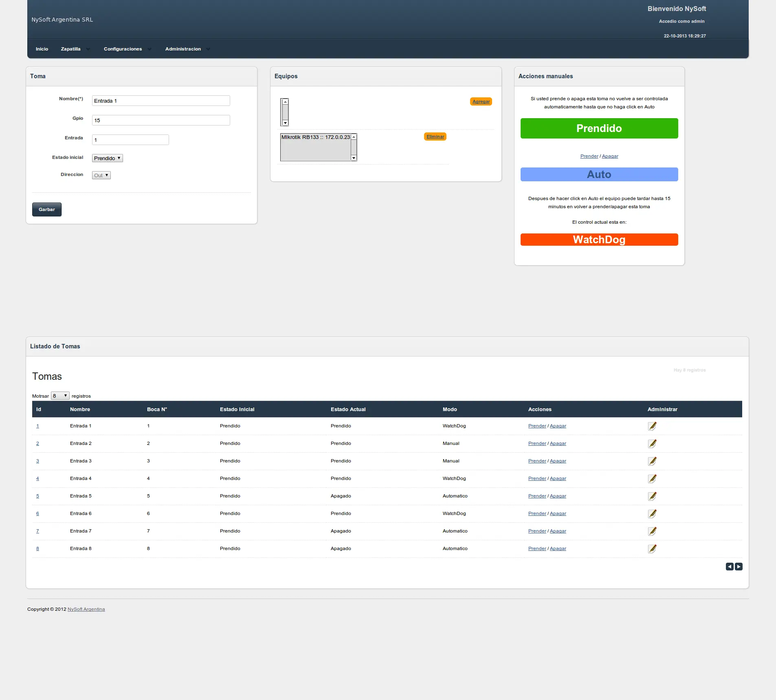Edit Entrada 2 via its pencil icon
The image size is (776, 700).
click(x=652, y=443)
